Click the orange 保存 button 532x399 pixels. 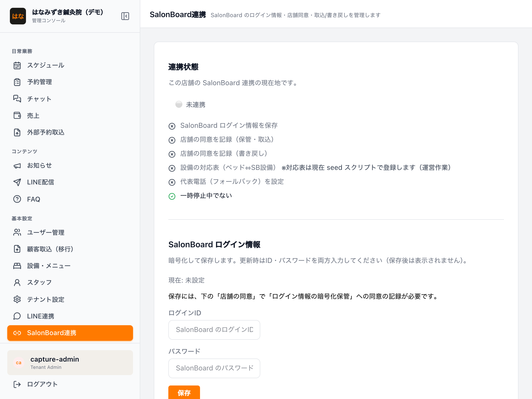click(x=184, y=393)
